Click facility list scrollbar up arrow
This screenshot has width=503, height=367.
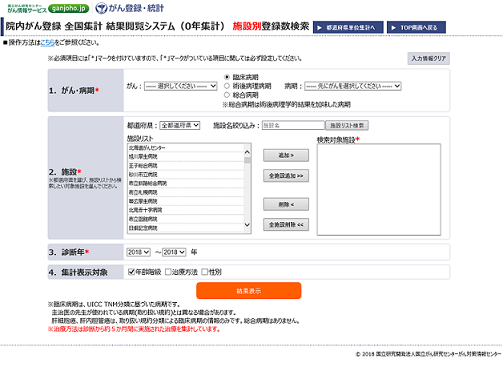point(247,152)
